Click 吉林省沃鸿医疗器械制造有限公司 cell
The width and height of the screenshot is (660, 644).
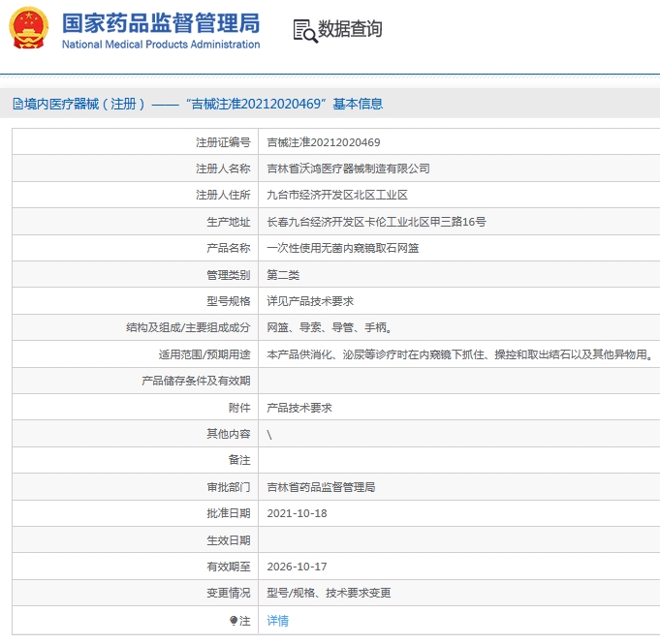tap(348, 169)
